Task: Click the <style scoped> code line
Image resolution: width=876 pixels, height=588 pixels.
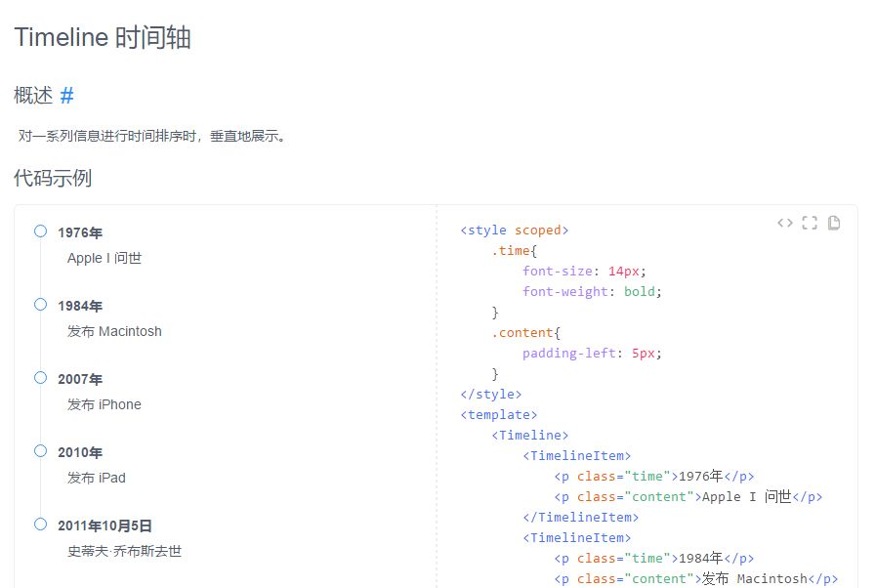Action: pos(514,231)
